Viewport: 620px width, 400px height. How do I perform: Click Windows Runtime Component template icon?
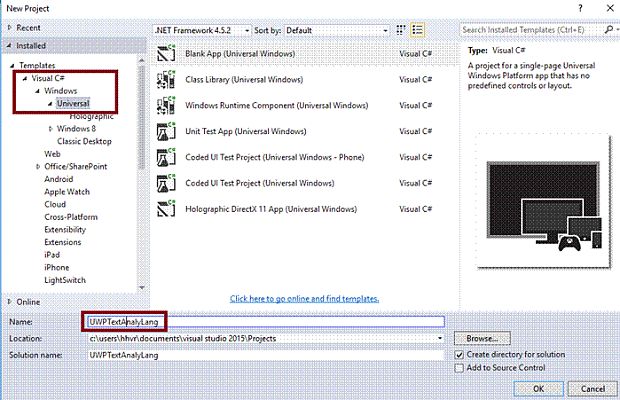click(x=166, y=106)
